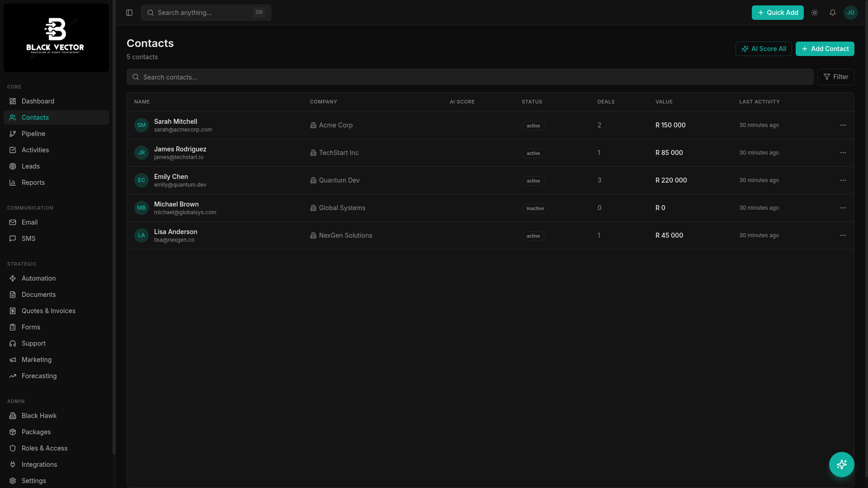Viewport: 868px width, 488px height.
Task: Click the Forecasting trend icon
Action: pos(13,376)
